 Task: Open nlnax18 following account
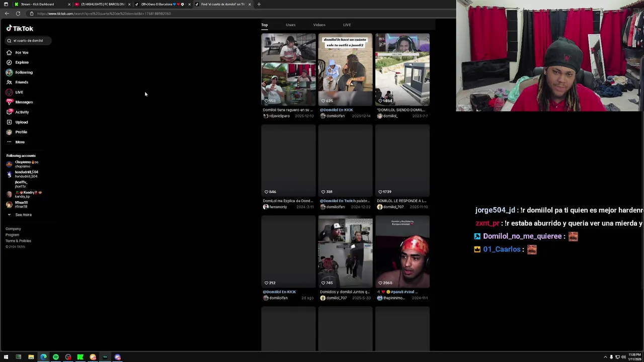18,204
